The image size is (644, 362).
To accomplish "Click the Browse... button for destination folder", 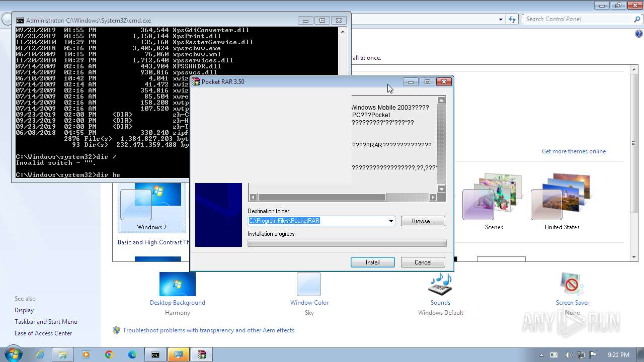I will pyautogui.click(x=423, y=221).
